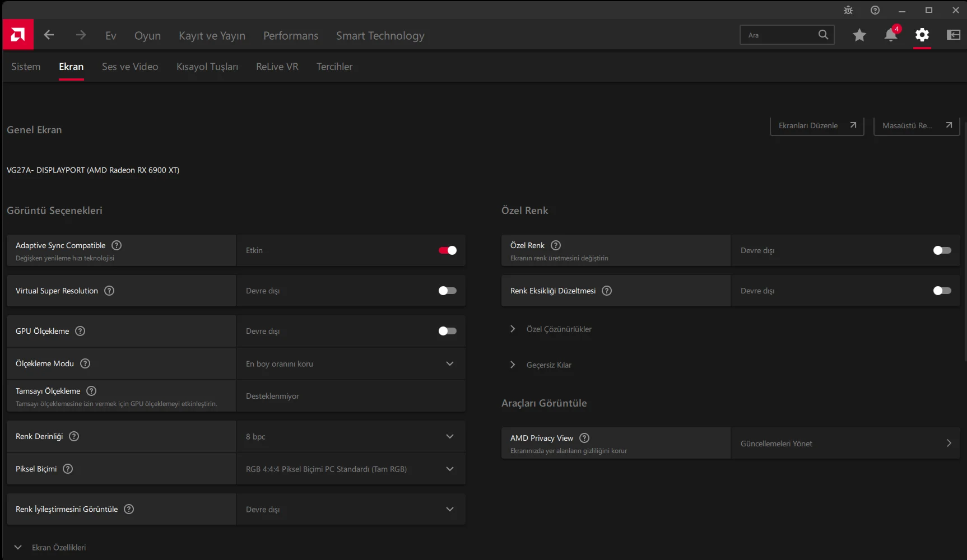Open the Renk Derinliği dropdown
Screen dimensions: 967x560
[x=351, y=436]
